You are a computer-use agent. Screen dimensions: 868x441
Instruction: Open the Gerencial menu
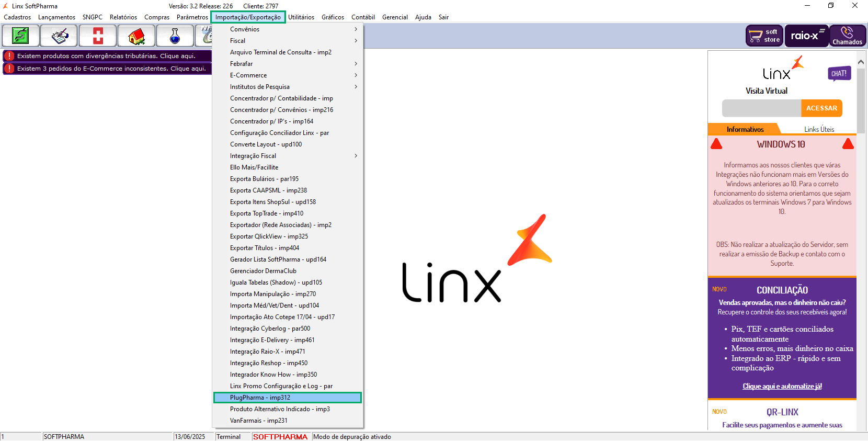(395, 17)
